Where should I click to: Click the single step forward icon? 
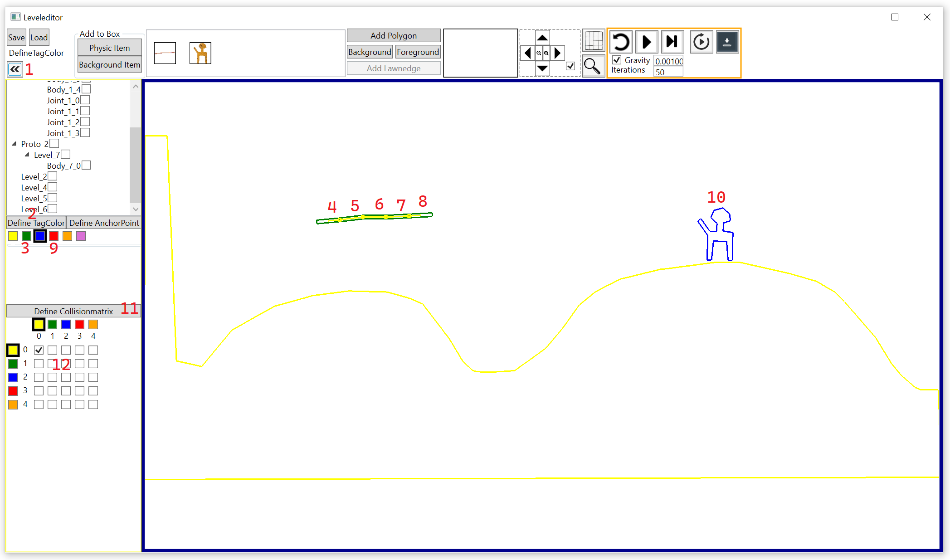pyautogui.click(x=672, y=42)
